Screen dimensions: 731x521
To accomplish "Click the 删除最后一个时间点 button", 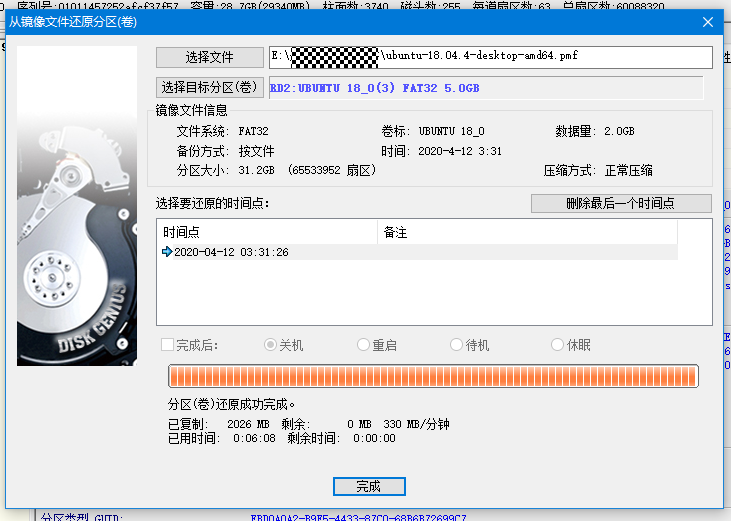I will point(621,204).
